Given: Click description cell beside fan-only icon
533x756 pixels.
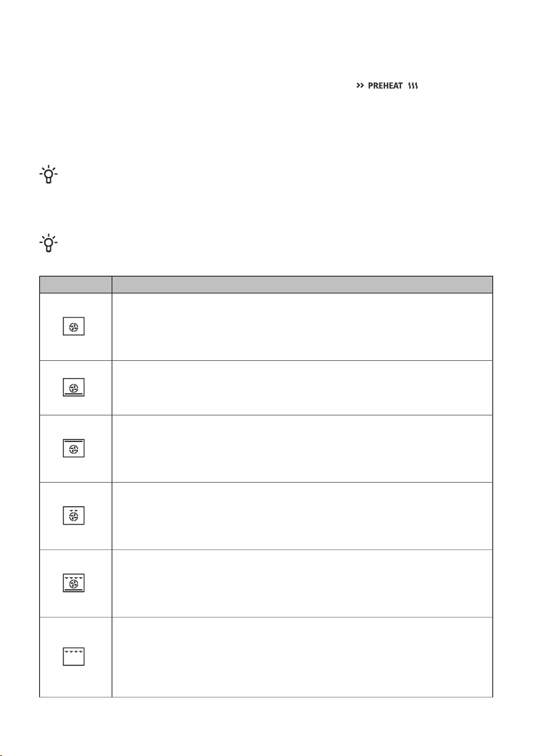Looking at the screenshot, I should click(x=303, y=327).
